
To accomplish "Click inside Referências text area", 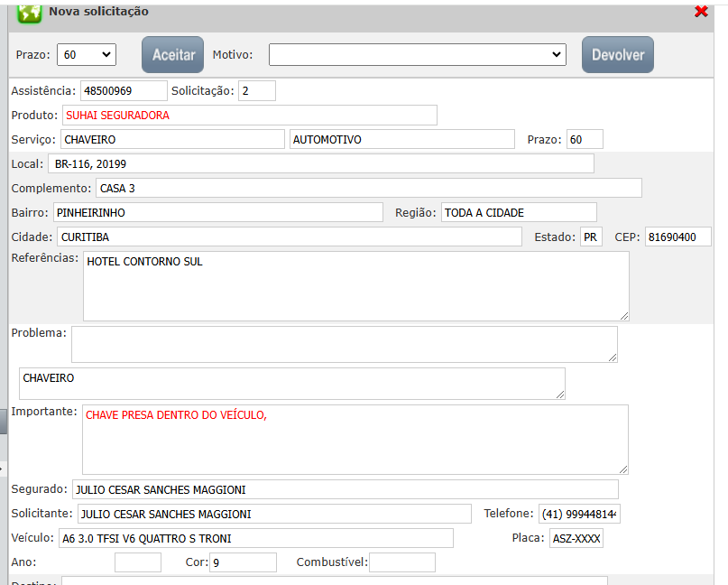I will coord(355,286).
